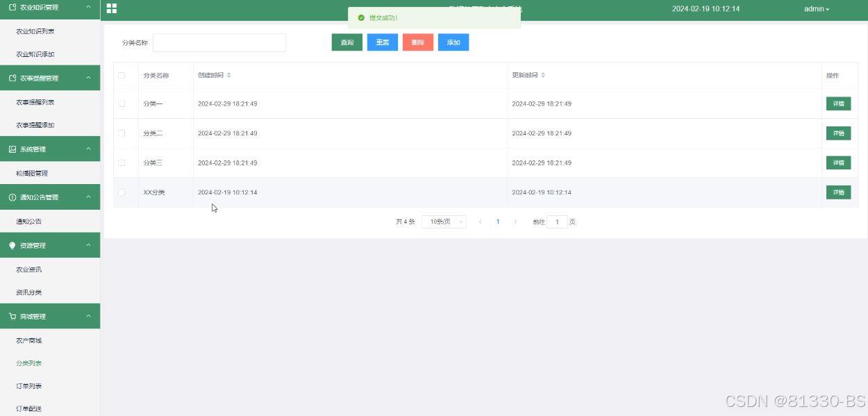Collapse 商城管理 using its chevron
This screenshot has height=416, width=868.
pos(88,316)
